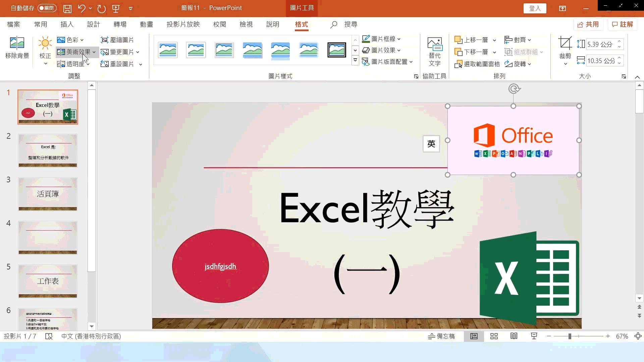
Task: Click the zoom in plus icon
Action: coord(608,336)
